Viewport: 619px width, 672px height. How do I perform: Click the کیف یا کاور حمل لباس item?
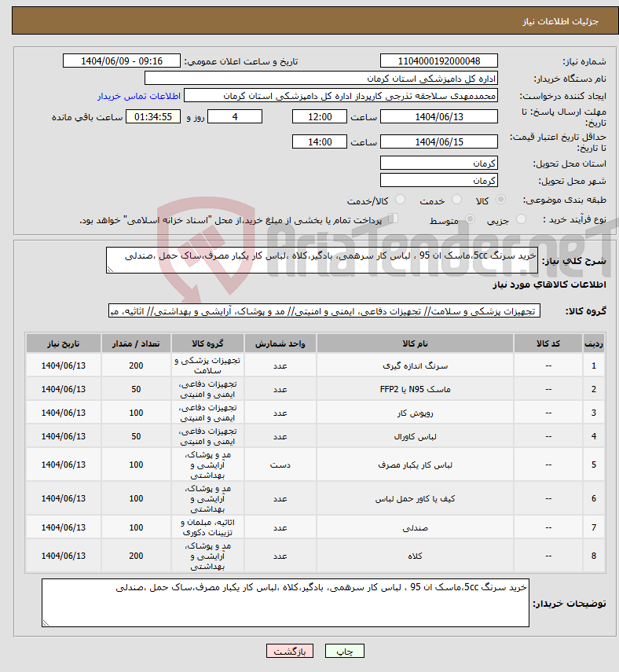tap(415, 499)
